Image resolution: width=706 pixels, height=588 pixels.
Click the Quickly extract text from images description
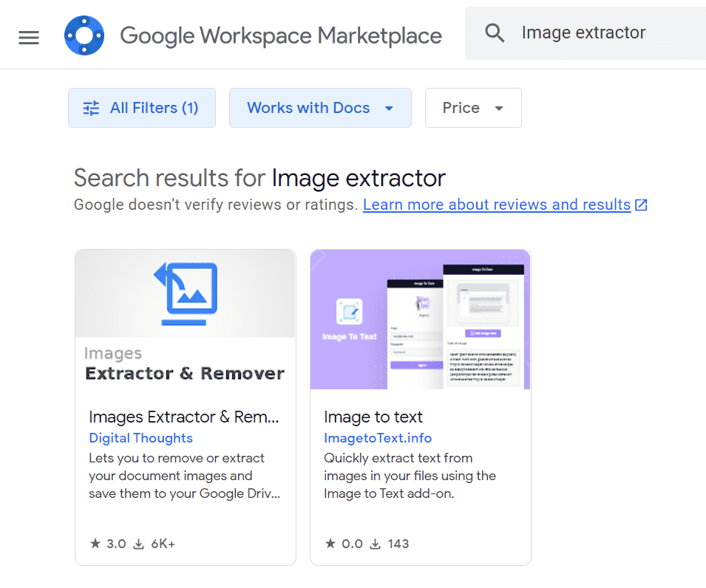point(410,476)
